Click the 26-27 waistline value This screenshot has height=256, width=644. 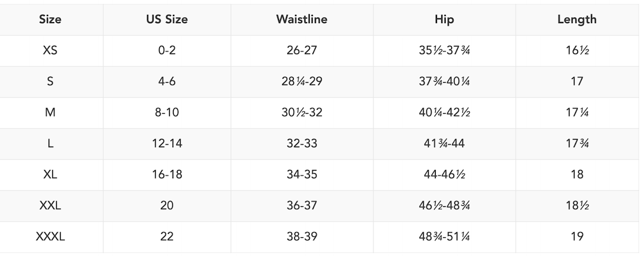point(302,51)
